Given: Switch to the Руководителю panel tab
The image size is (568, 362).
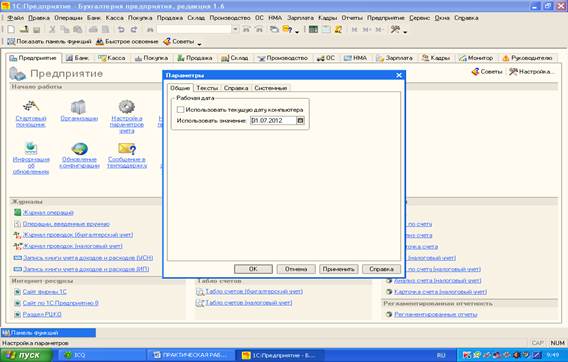Looking at the screenshot, I should coord(527,58).
